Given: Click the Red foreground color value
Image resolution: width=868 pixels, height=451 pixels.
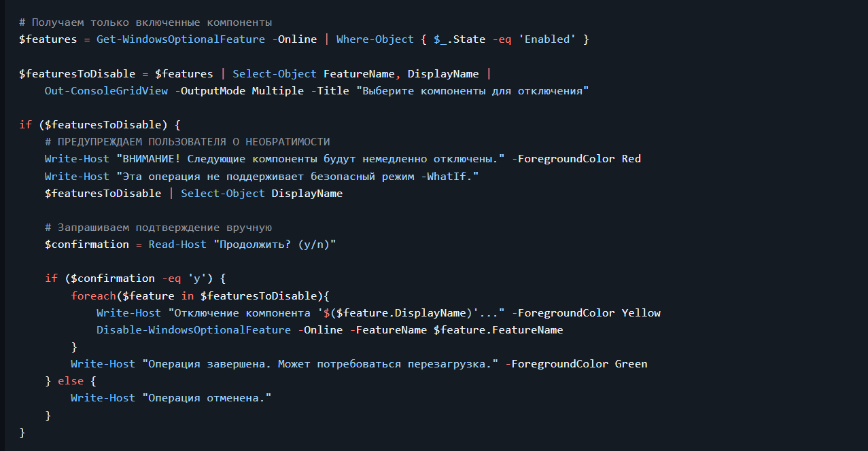Looking at the screenshot, I should pos(631,159).
